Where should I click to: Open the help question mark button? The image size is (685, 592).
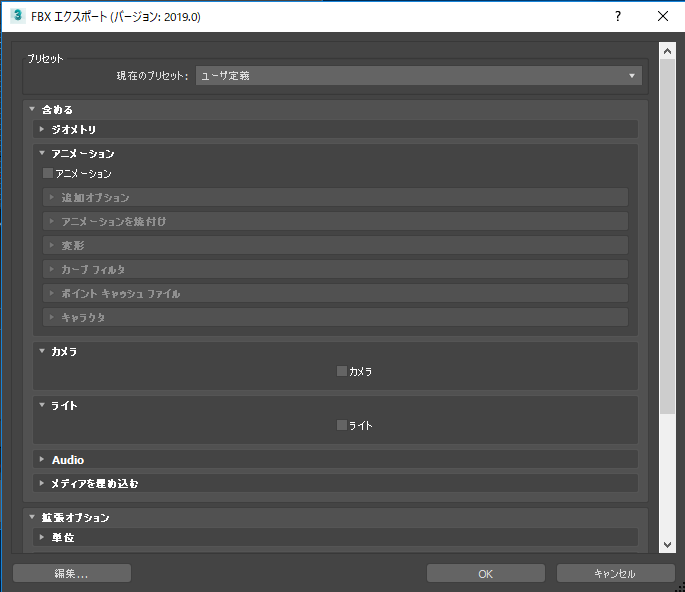pos(618,16)
